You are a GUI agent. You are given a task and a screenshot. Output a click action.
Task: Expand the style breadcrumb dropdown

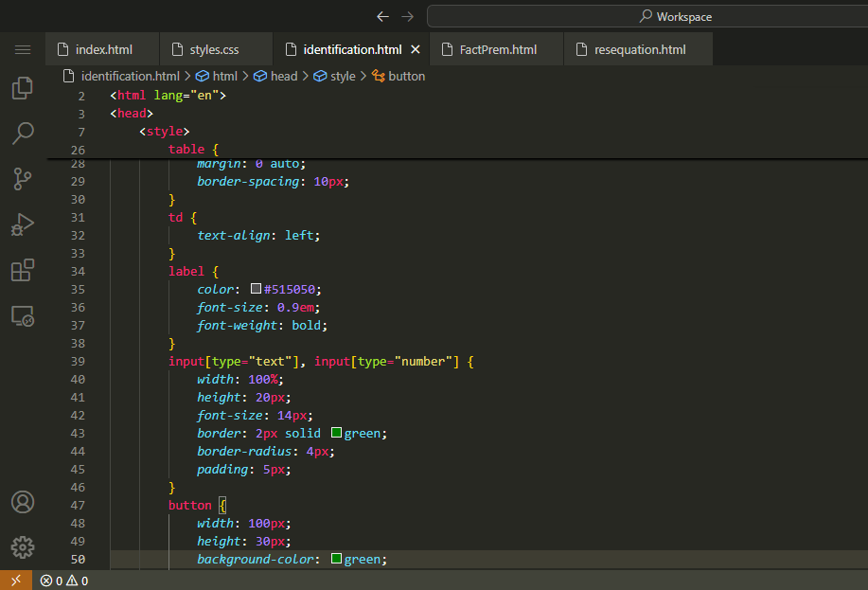tap(343, 76)
